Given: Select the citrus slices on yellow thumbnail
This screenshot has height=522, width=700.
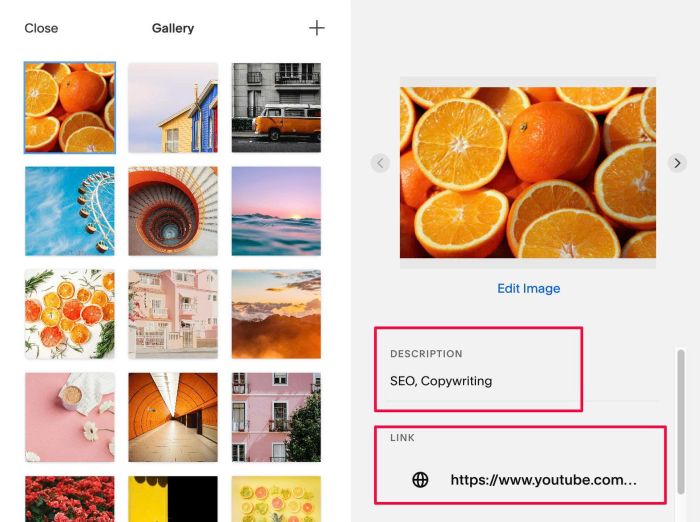Looking at the screenshot, I should click(x=276, y=499).
